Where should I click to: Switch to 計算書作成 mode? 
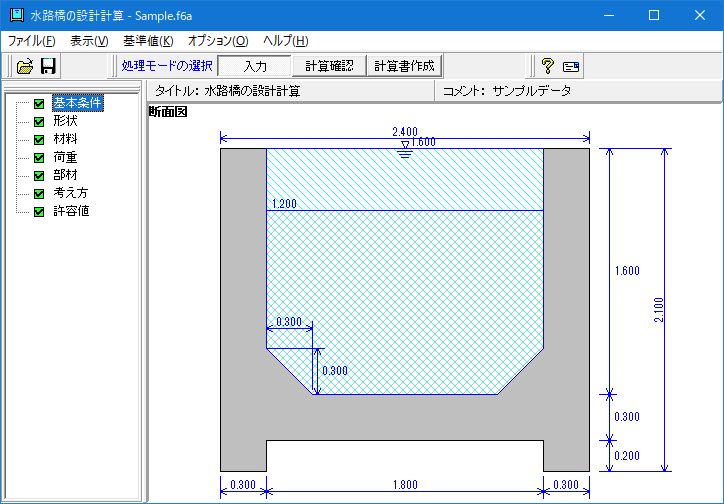tap(404, 66)
